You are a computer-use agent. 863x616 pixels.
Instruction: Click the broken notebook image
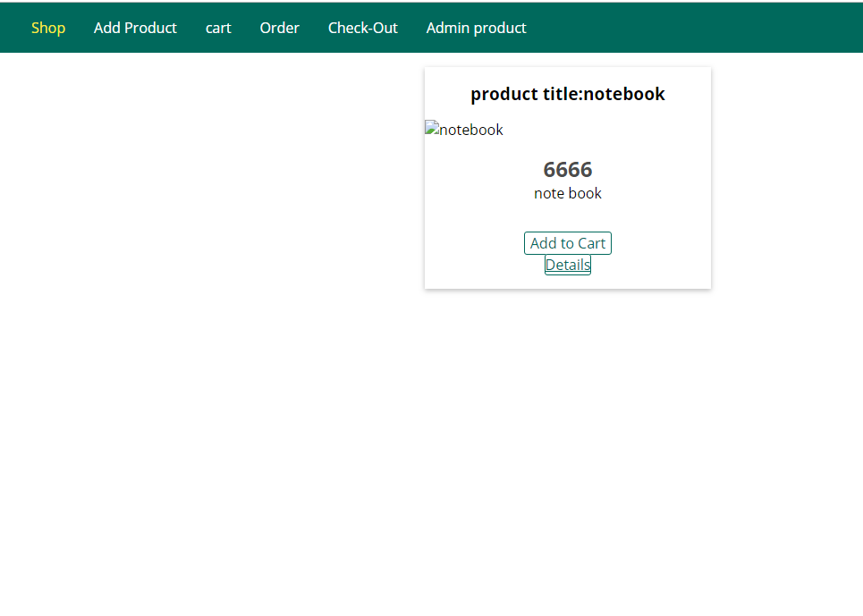[464, 130]
